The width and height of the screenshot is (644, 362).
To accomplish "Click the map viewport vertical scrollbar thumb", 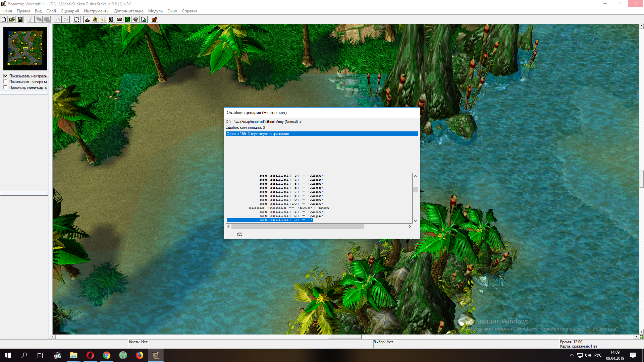I will pyautogui.click(x=641, y=179).
